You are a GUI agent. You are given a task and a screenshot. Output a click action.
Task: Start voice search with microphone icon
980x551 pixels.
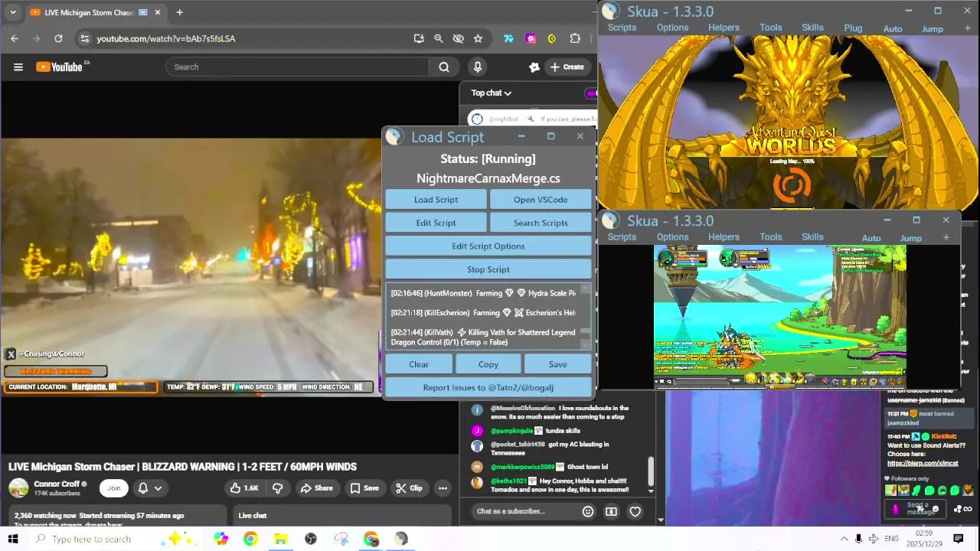478,67
